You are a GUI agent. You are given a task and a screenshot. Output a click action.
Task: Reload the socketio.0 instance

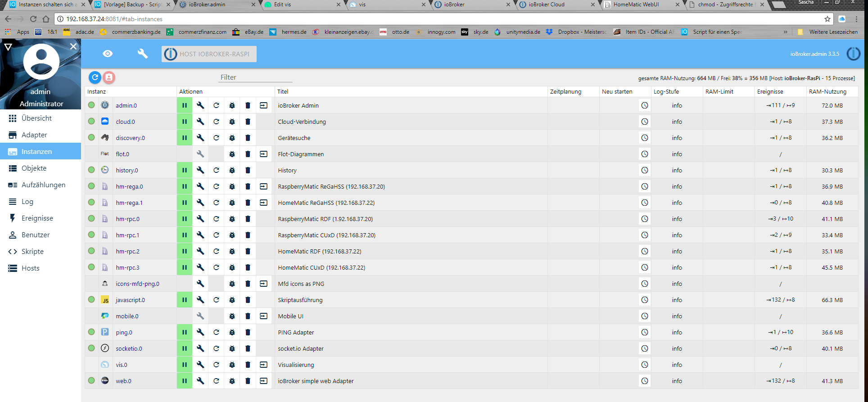coord(216,348)
